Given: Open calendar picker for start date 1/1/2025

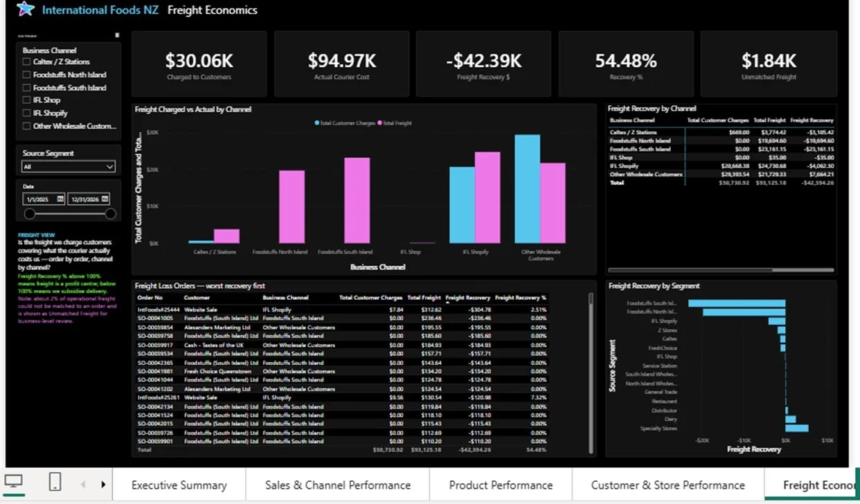Looking at the screenshot, I should [x=60, y=199].
